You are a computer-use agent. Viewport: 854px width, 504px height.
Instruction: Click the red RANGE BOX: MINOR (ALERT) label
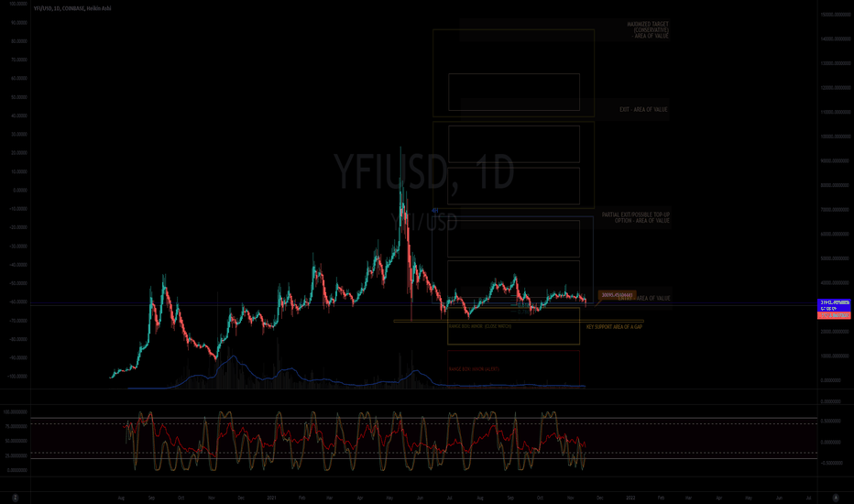474,369
